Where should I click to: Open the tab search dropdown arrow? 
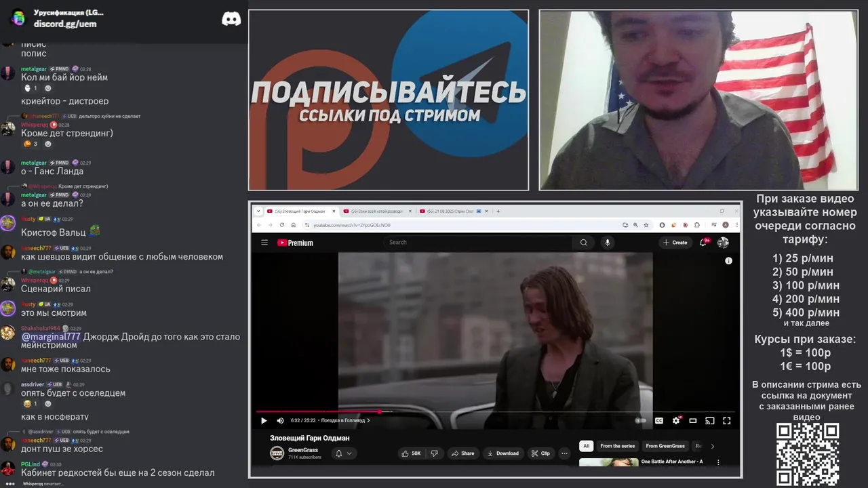(x=258, y=211)
